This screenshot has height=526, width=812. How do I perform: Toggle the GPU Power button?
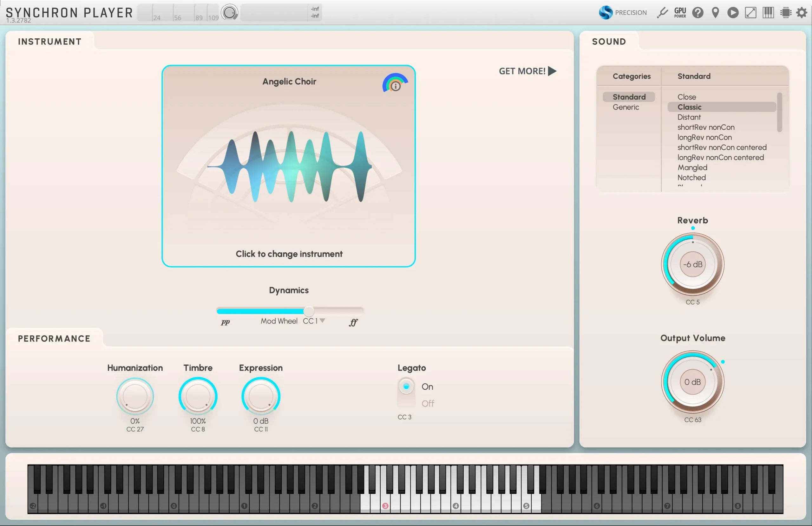tap(680, 13)
